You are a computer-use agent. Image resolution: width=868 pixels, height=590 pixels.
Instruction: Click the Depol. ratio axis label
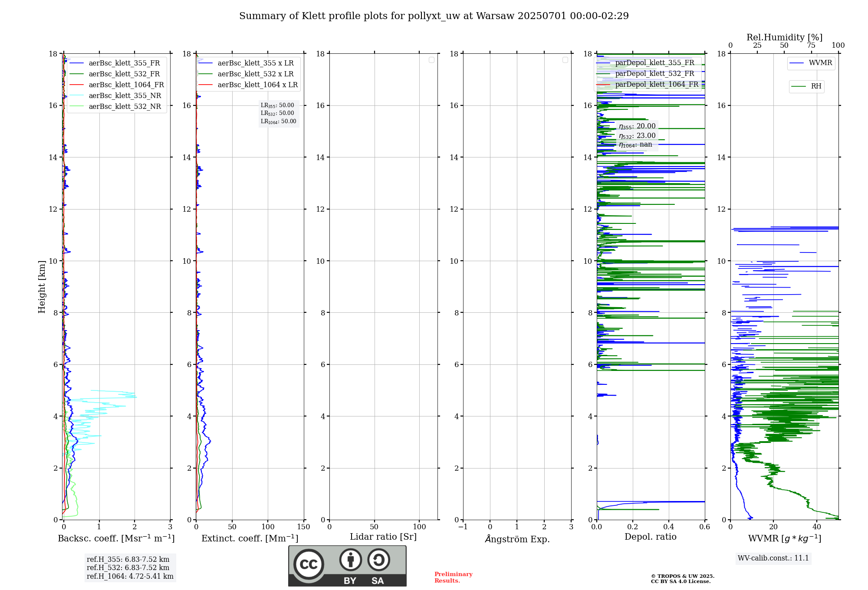coord(651,537)
